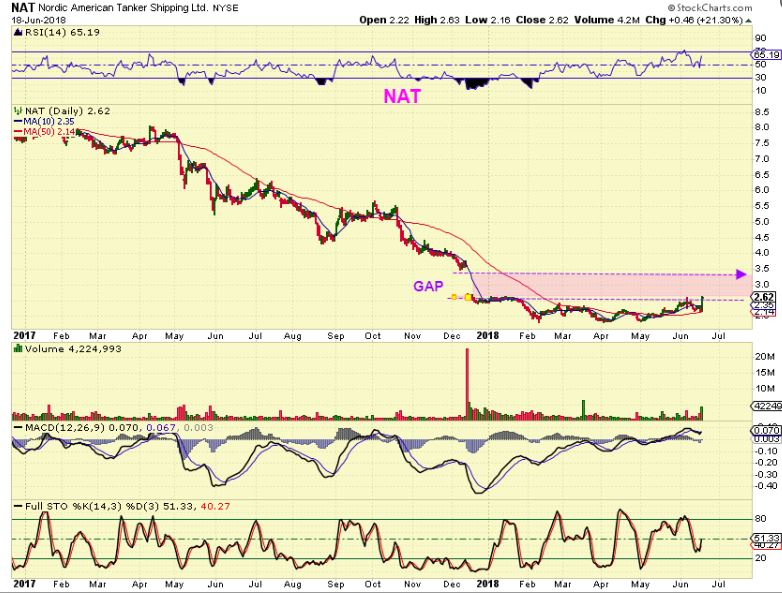Click the MACD(12,26,9) legend label

tap(66, 427)
